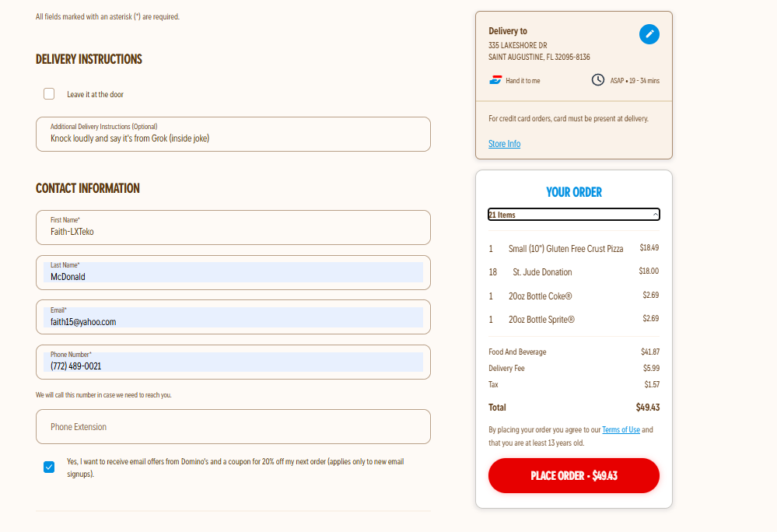
Task: Click the Gluten Free Crust Pizza line item
Action: pyautogui.click(x=565, y=249)
